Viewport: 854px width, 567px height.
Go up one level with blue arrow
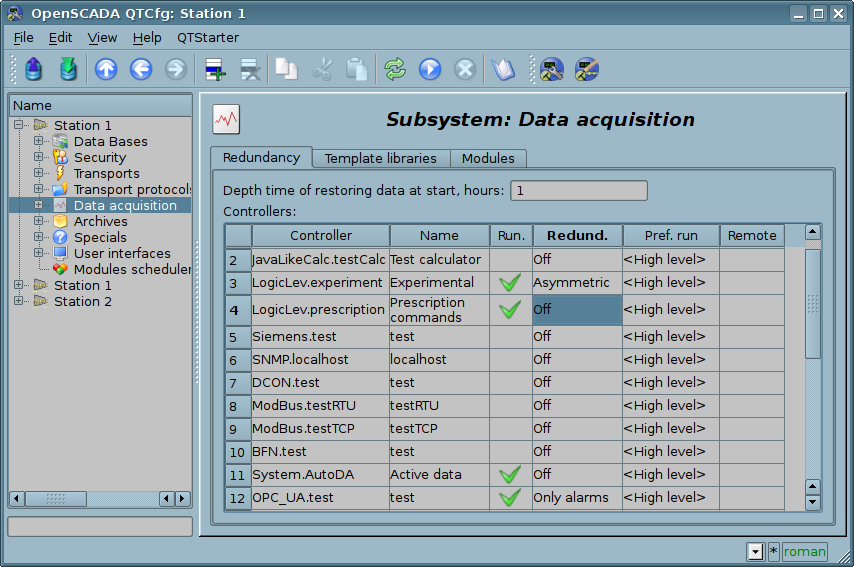(106, 70)
